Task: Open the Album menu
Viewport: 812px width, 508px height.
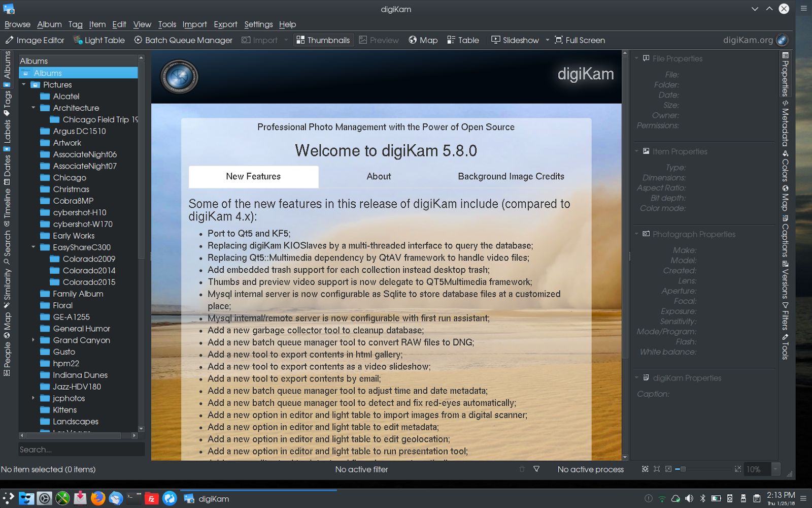Action: pos(49,24)
